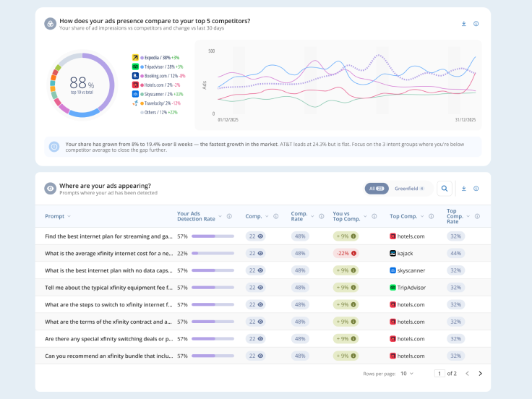Sort by Prompt column chevron
The width and height of the screenshot is (532, 399).
pos(69,216)
